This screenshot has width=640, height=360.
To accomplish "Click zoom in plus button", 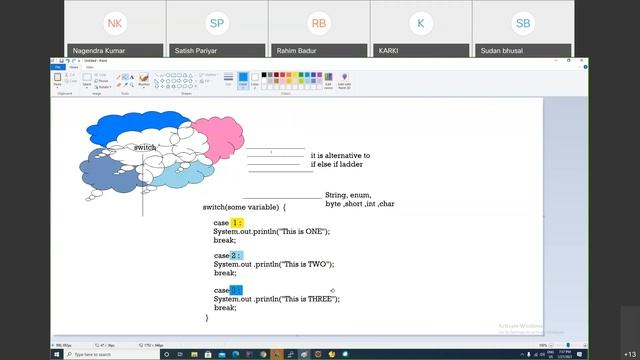I will (585, 345).
